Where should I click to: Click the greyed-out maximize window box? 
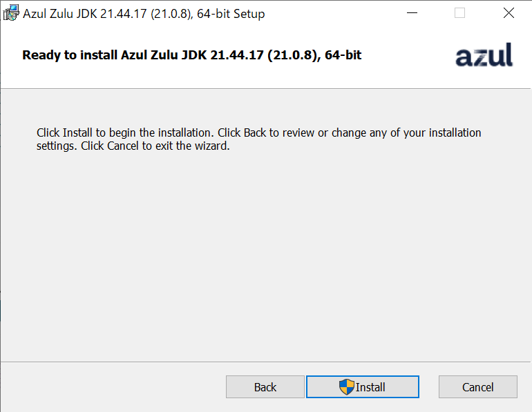click(x=459, y=13)
